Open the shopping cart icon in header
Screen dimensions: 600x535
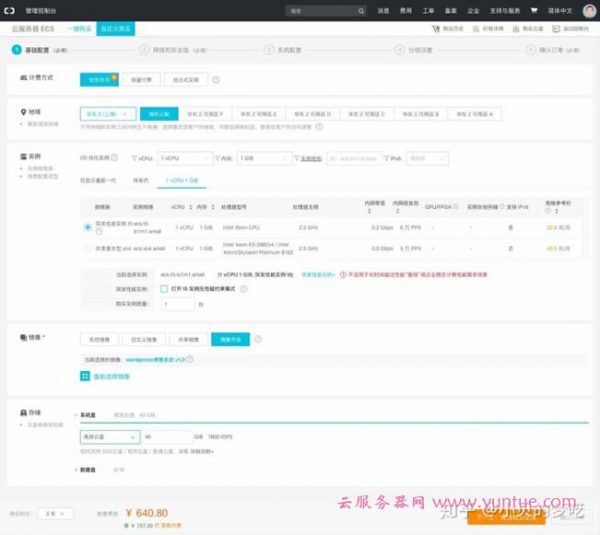(535, 10)
